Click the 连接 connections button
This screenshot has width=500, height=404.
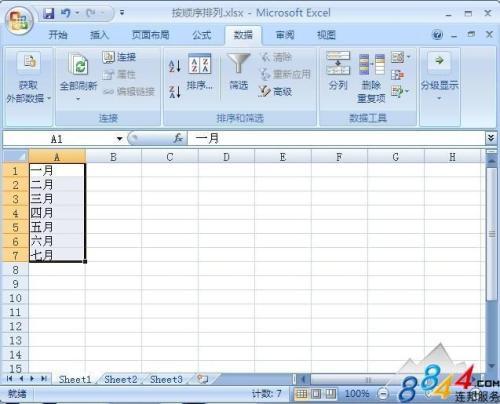click(x=119, y=57)
